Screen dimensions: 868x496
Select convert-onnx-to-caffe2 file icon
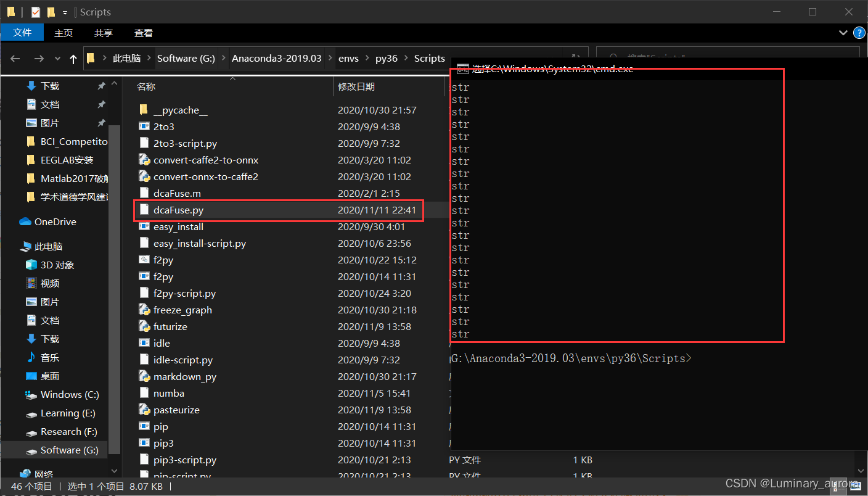(x=144, y=177)
